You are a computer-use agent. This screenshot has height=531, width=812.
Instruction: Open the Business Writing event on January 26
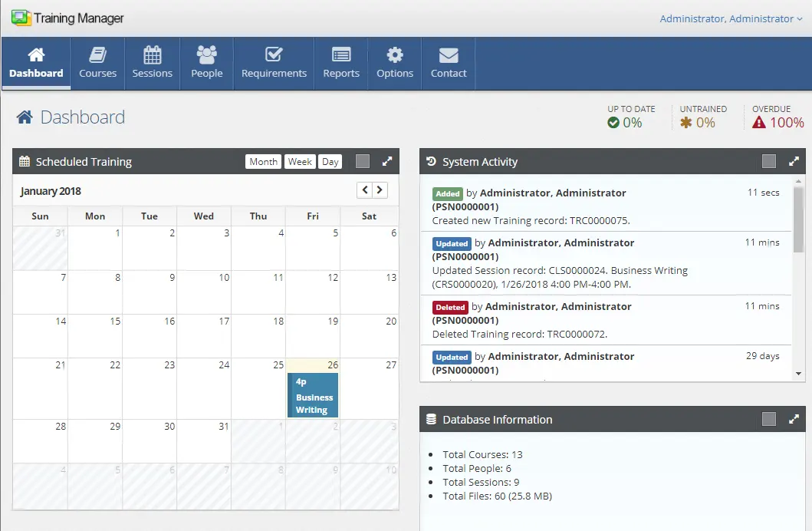click(312, 393)
